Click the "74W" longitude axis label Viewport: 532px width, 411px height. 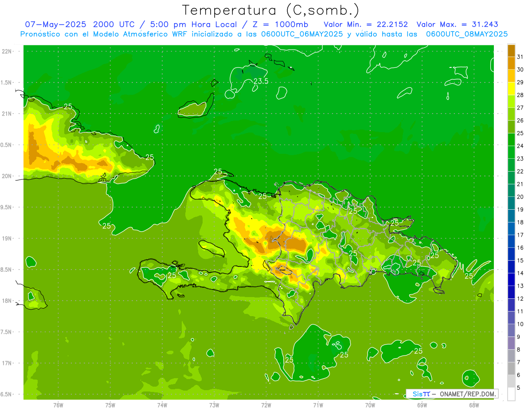162,405
